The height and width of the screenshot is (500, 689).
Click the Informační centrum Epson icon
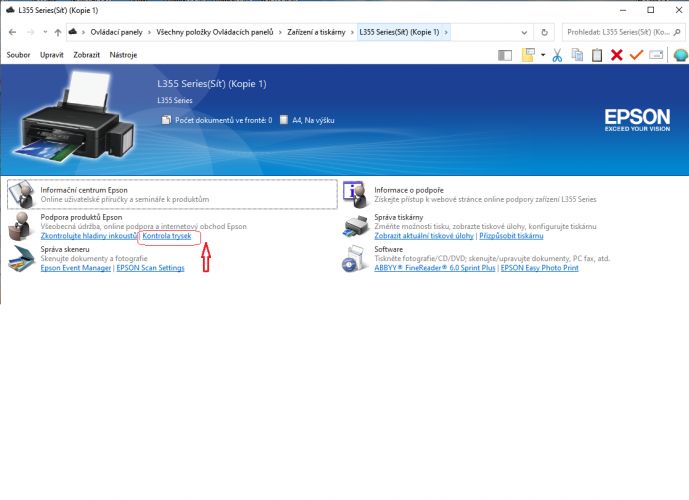[21, 194]
